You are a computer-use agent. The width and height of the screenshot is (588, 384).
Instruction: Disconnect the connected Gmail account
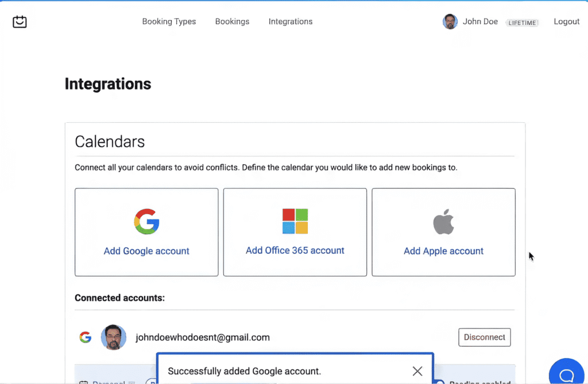pos(485,337)
